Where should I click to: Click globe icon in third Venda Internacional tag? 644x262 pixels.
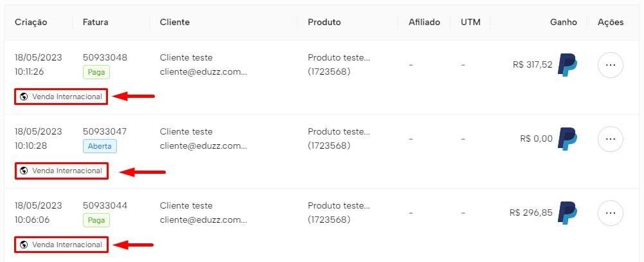(24, 245)
